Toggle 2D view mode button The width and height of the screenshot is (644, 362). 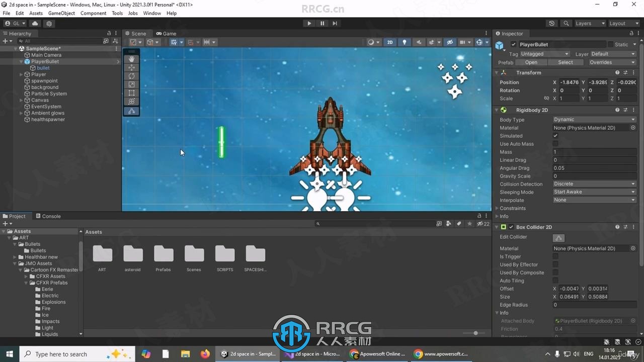tap(390, 42)
